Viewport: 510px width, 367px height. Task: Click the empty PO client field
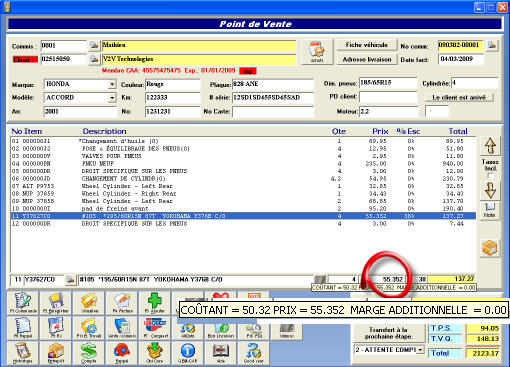pos(388,97)
